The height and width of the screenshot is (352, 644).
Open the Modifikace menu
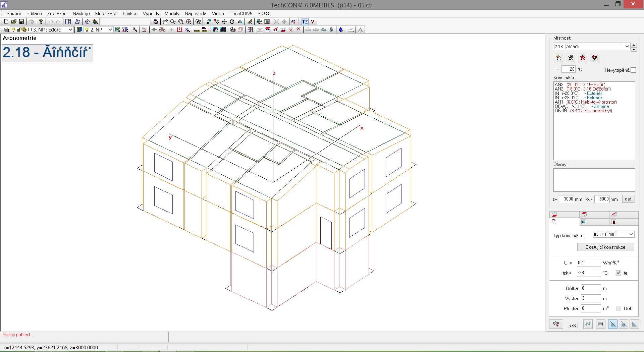(106, 13)
